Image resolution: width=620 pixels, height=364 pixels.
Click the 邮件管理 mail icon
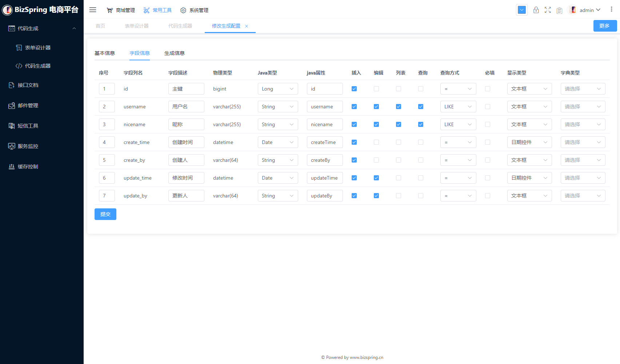click(12, 105)
